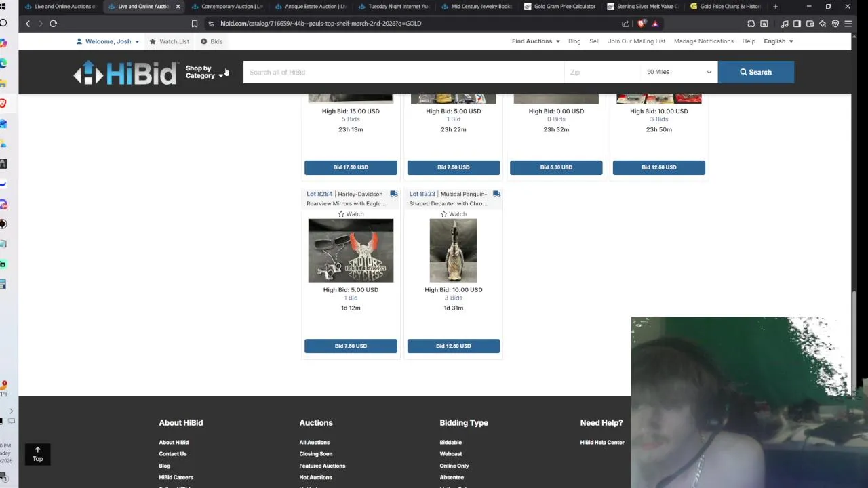Open the 50 Miles distance dropdown
Image resolution: width=868 pixels, height=488 pixels.
click(679, 72)
